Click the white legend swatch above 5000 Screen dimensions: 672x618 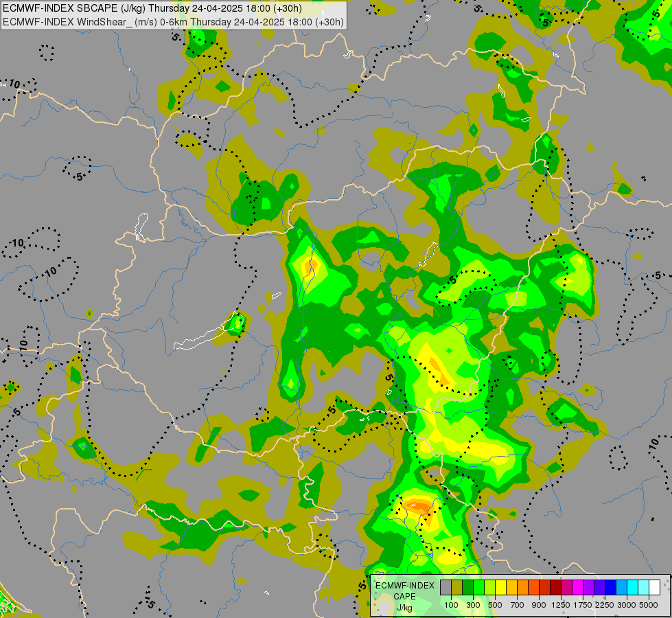tap(655, 588)
